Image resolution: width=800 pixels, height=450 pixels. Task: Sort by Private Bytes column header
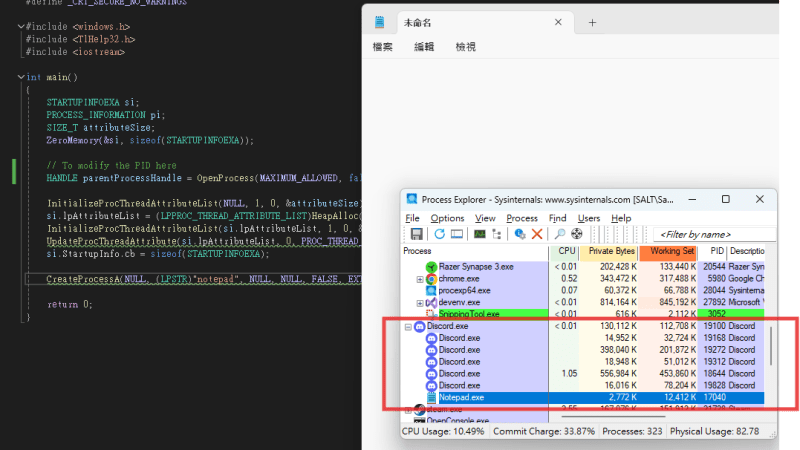pos(609,252)
